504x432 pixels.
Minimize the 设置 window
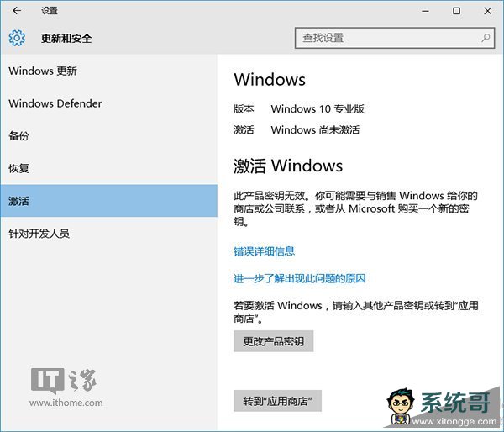[x=426, y=11]
